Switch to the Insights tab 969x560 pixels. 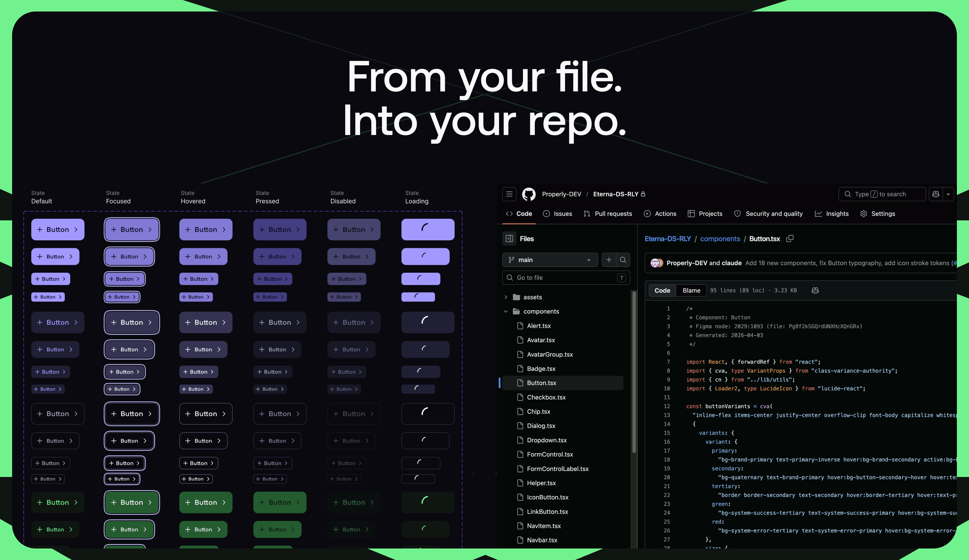(832, 214)
